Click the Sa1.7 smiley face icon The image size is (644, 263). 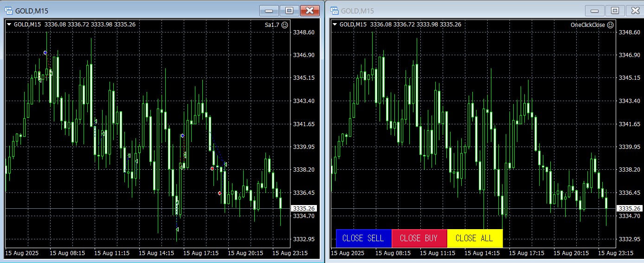click(285, 25)
